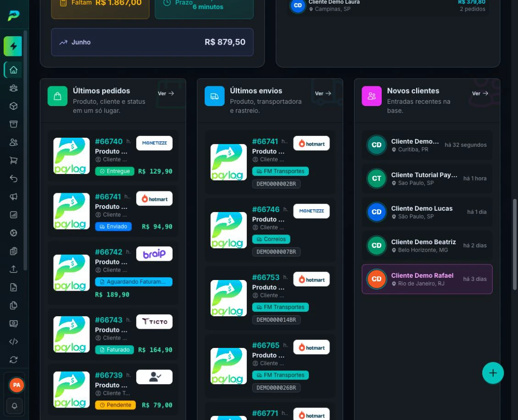Click Ver link in Novos clientes
The image size is (518, 420).
click(x=480, y=94)
